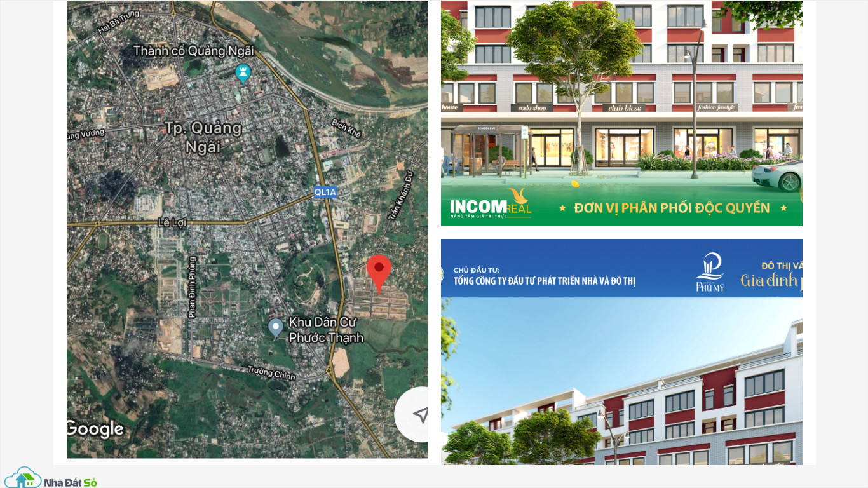
Task: Click the Google logo on map
Action: [x=95, y=430]
